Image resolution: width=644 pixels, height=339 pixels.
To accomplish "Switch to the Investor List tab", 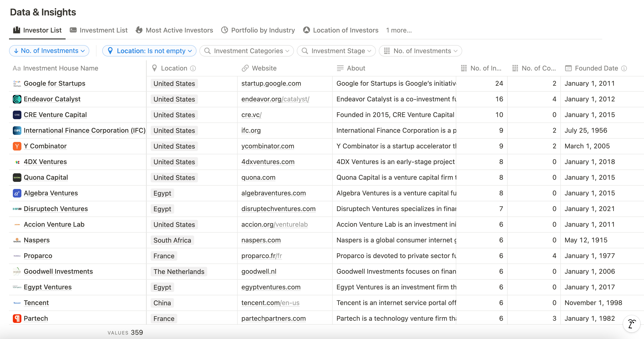I will [37, 30].
